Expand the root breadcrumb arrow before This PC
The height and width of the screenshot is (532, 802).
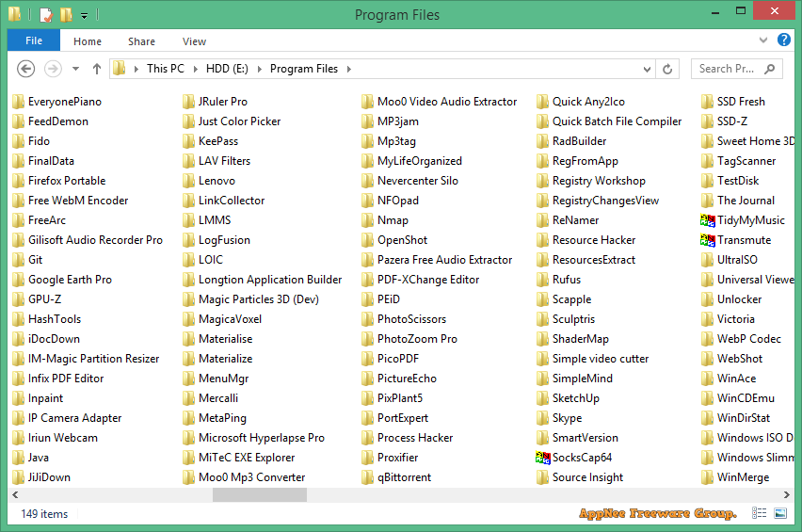coord(136,69)
